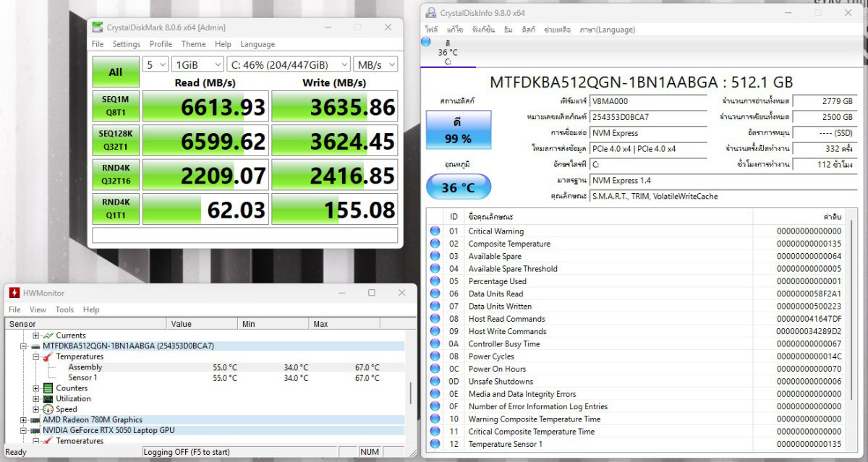Click the status circle beside Controller Busy Time
The width and height of the screenshot is (868, 462).
click(435, 344)
